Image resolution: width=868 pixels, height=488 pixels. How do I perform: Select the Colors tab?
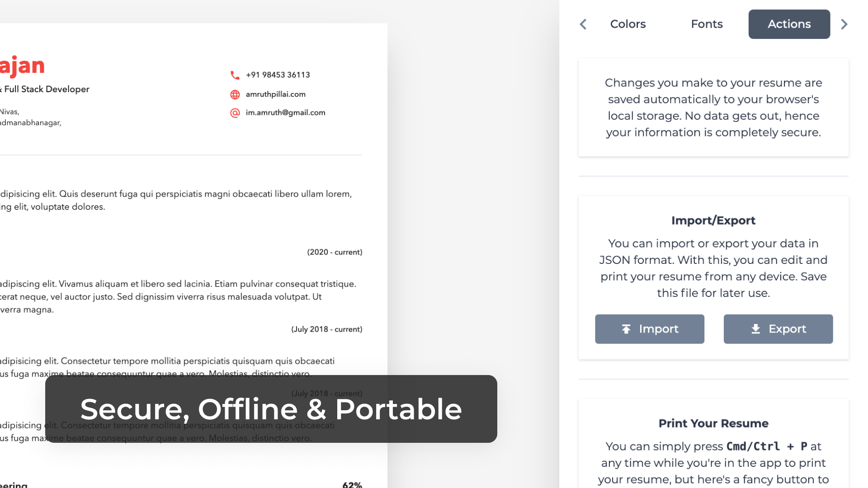(x=628, y=24)
